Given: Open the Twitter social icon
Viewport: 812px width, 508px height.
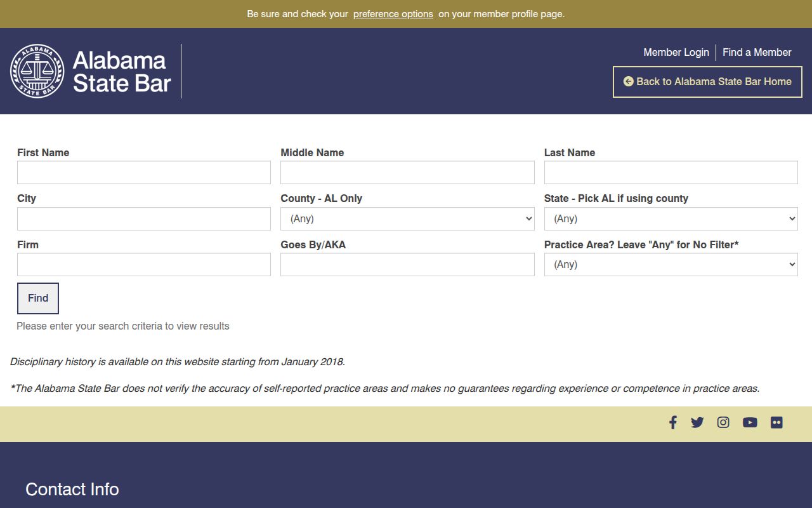Looking at the screenshot, I should [697, 422].
